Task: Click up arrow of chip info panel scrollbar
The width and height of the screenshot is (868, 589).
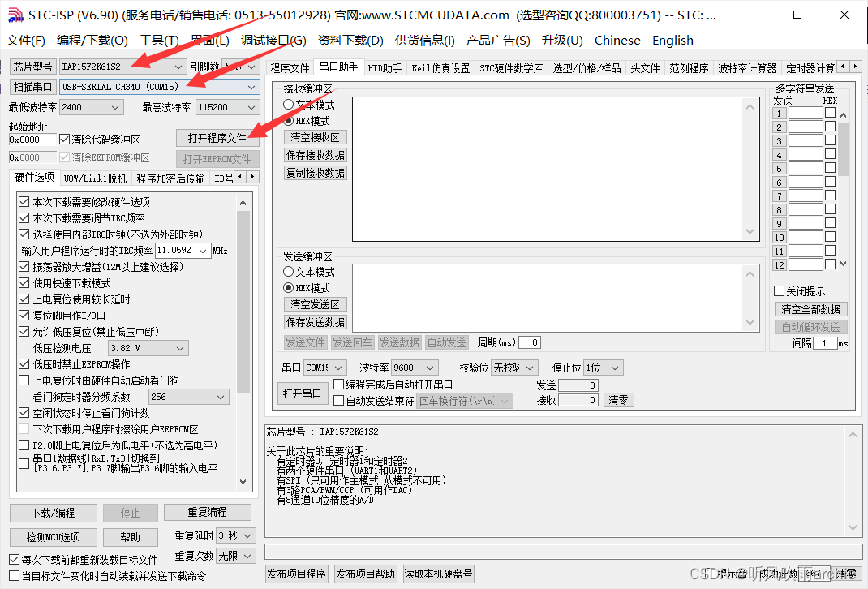Action: 853,435
